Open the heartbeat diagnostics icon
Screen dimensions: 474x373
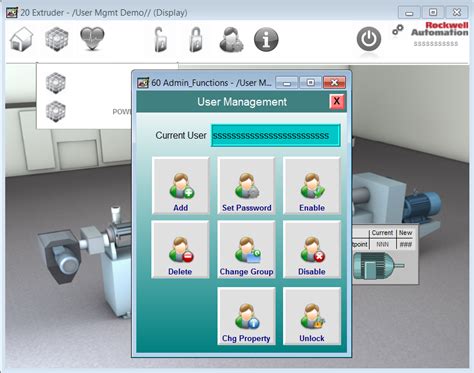click(92, 39)
